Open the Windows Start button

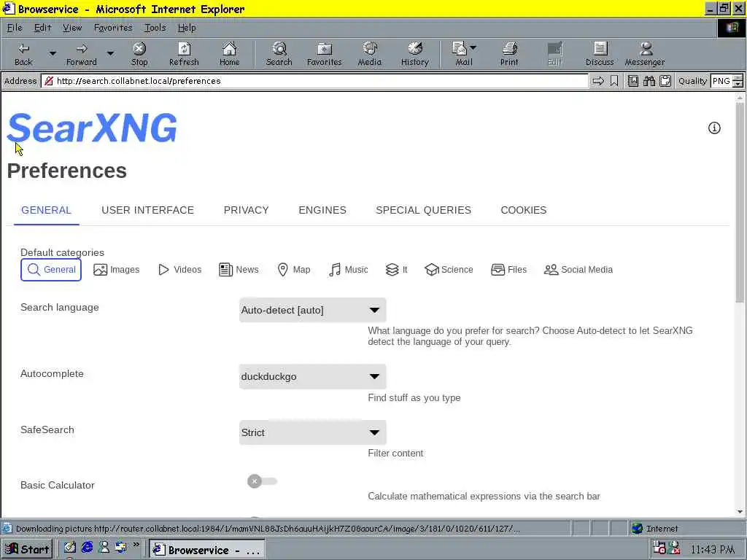[27, 549]
